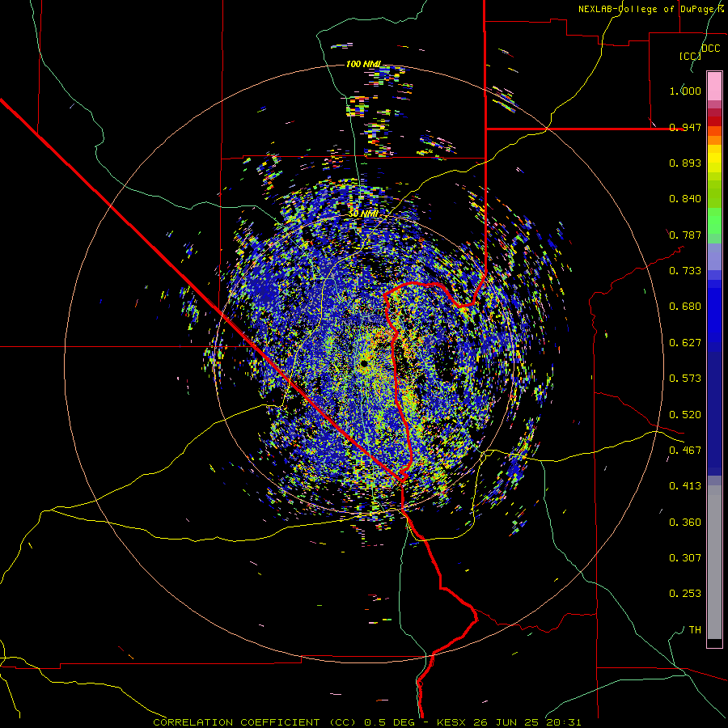Select the 0.520 legend value

(x=685, y=415)
